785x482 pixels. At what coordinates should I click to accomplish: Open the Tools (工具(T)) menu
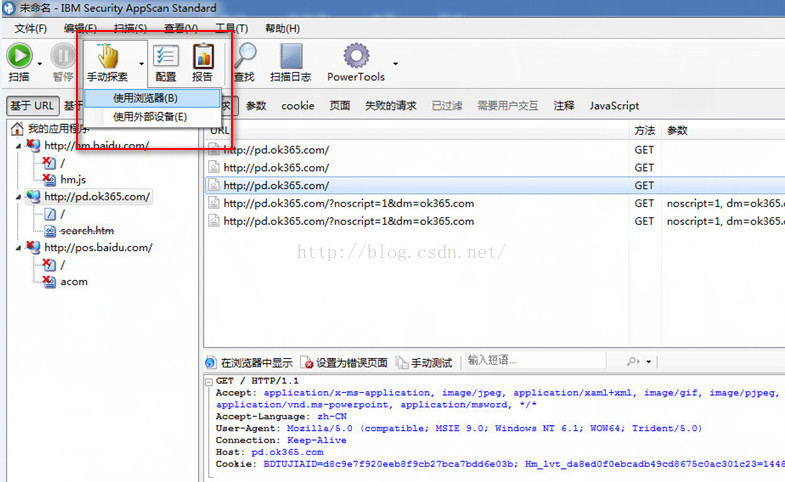click(x=231, y=29)
